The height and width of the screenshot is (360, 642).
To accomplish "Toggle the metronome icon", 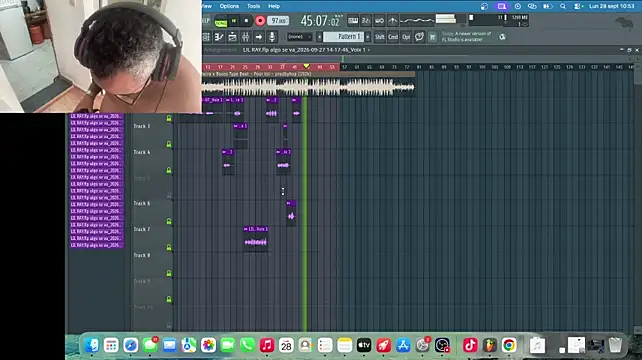I will pyautogui.click(x=392, y=20).
